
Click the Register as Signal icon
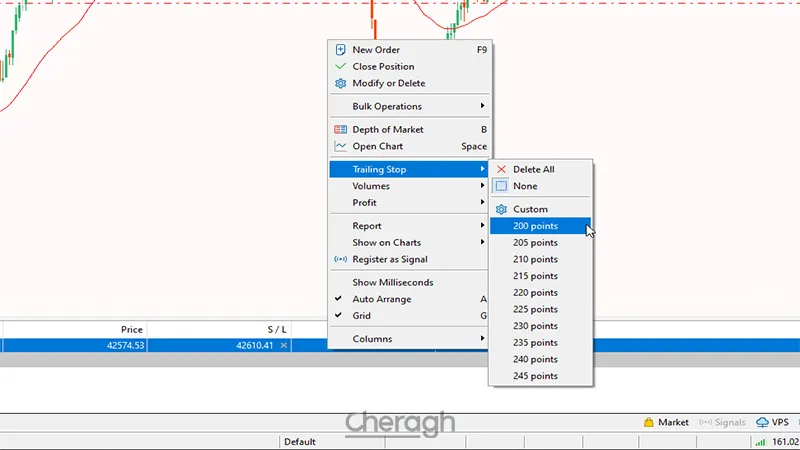coord(341,260)
